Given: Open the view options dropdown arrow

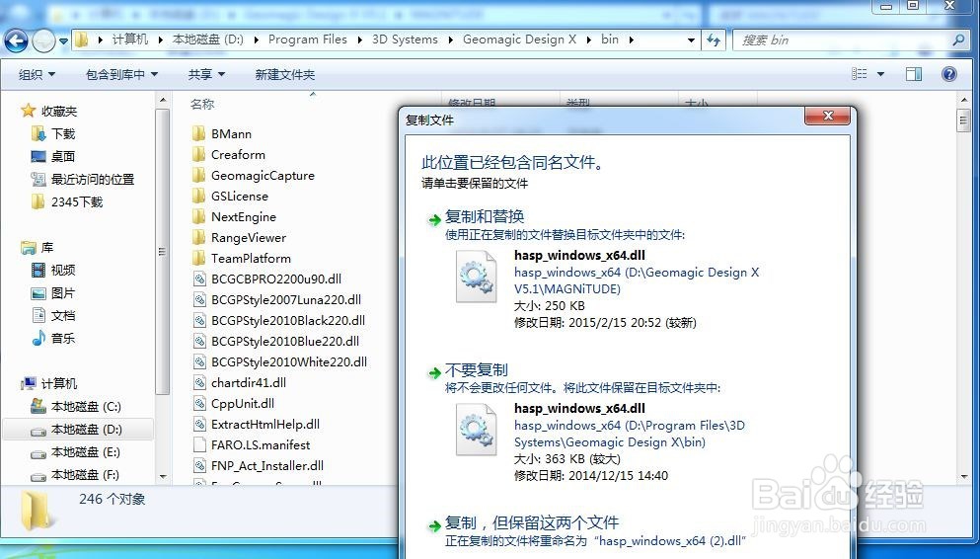Looking at the screenshot, I should pos(880,74).
